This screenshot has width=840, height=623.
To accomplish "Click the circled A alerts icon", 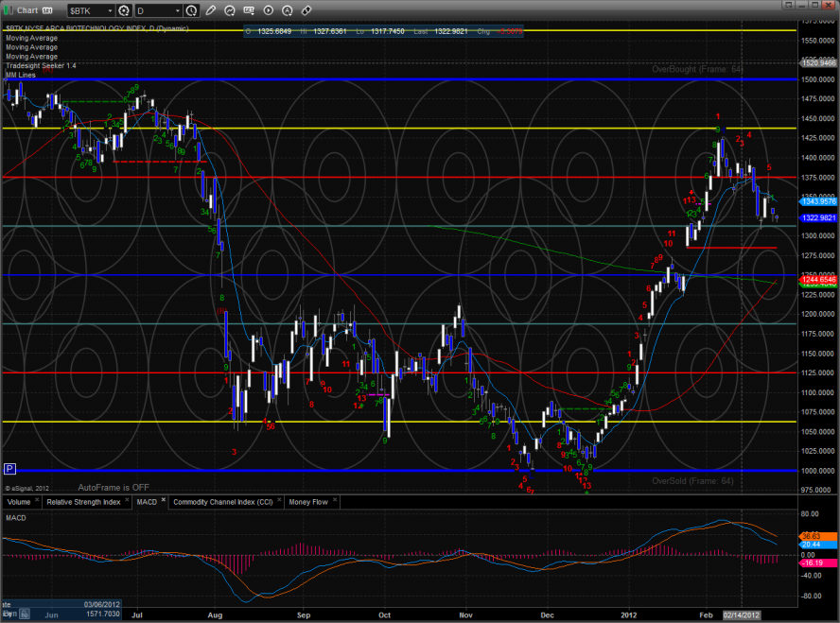I will (287, 10).
